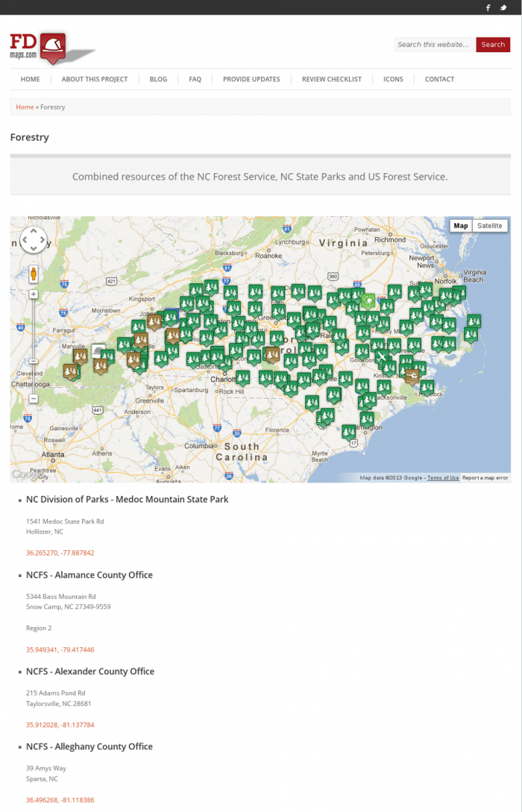Click brown forest marker in central North Carolina
Image resolution: width=522 pixels, height=812 pixels.
(x=272, y=354)
